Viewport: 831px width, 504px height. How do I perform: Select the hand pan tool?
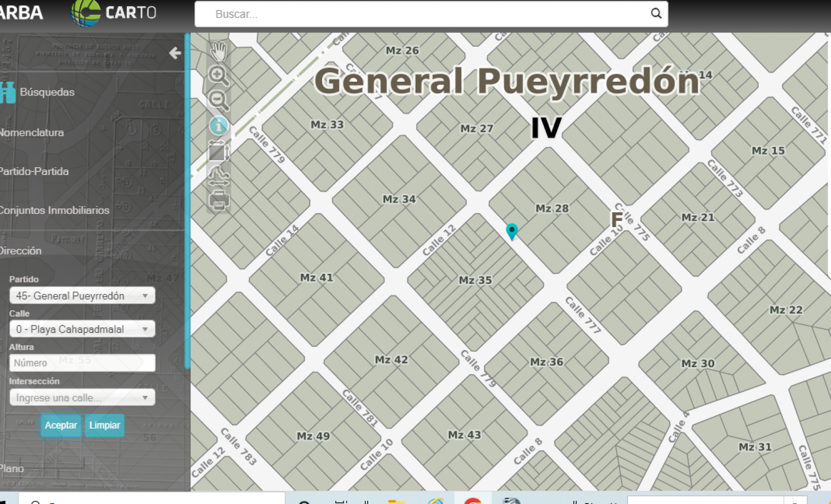click(x=219, y=51)
